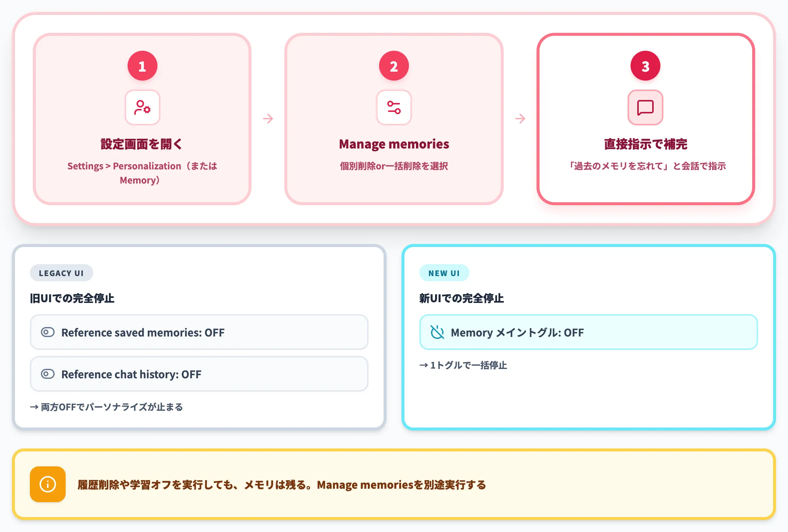The width and height of the screenshot is (788, 532).
Task: Click the chat bubble icon in step 3
Action: click(x=645, y=107)
